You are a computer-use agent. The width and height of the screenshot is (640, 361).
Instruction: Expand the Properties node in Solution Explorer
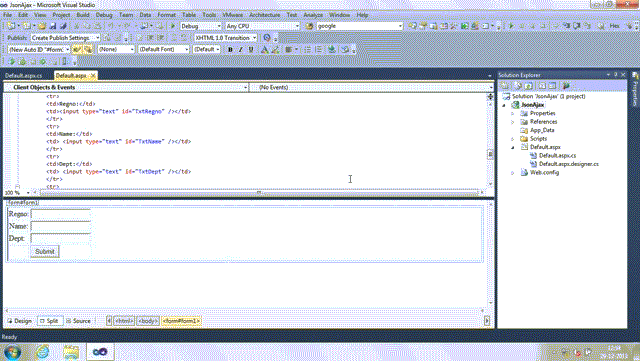point(513,114)
